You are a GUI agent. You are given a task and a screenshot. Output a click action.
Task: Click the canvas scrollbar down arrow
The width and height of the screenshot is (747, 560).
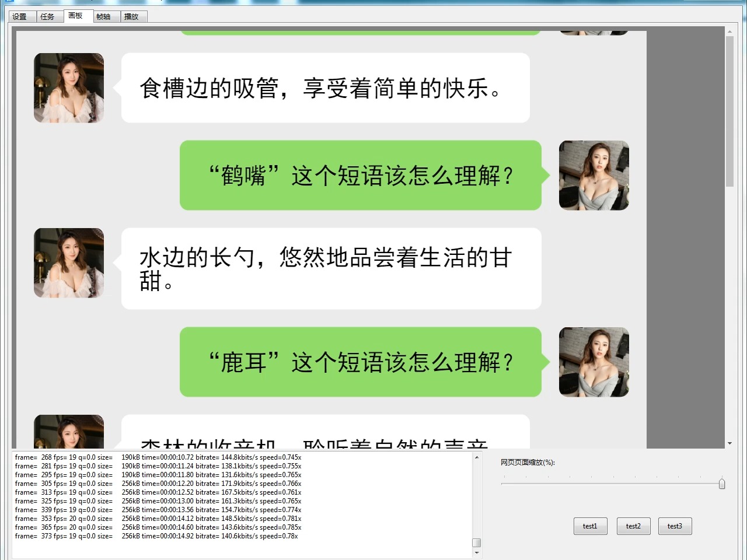click(x=729, y=443)
